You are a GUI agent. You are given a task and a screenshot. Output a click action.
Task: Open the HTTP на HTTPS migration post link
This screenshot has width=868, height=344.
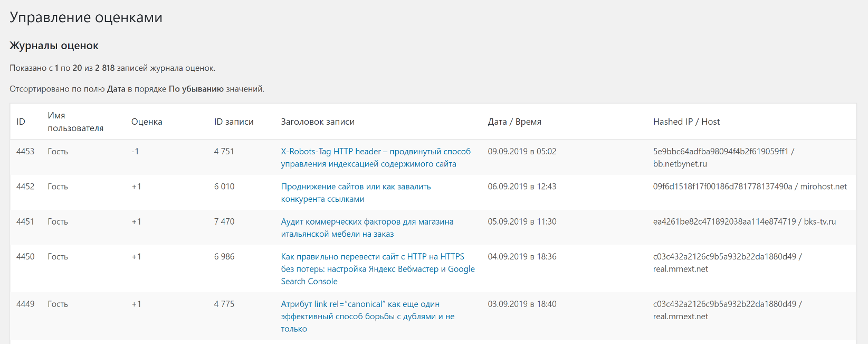tap(372, 257)
